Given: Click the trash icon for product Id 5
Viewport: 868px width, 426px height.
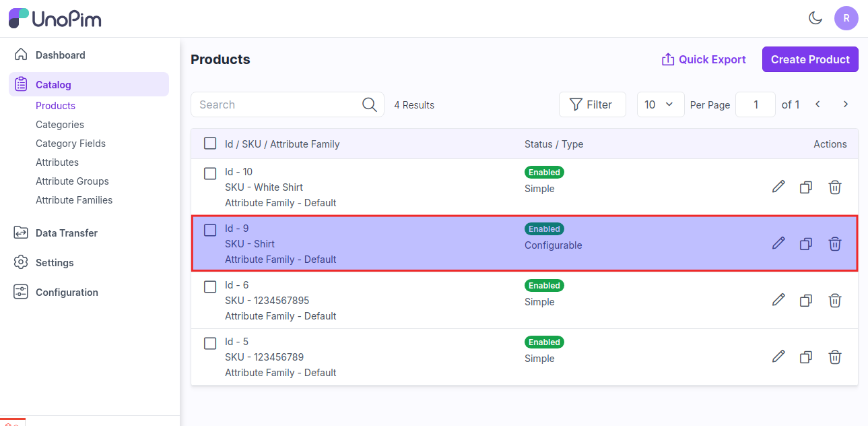Looking at the screenshot, I should coord(834,357).
